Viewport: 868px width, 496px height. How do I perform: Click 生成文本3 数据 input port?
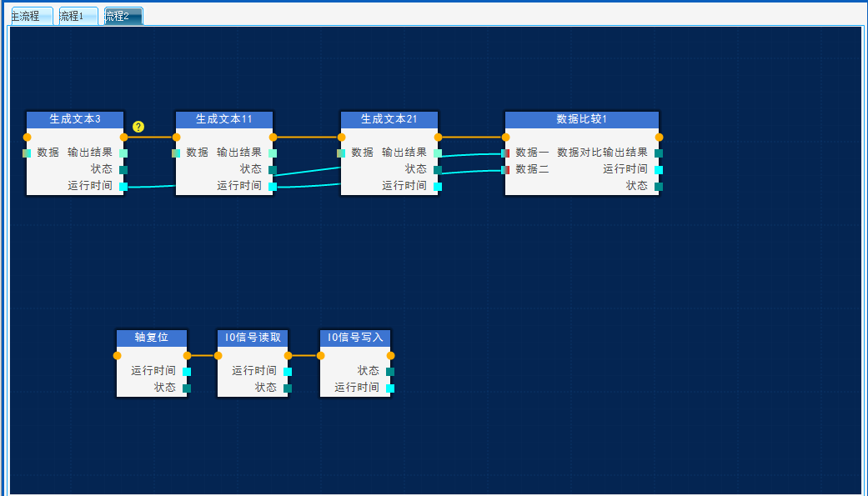tap(27, 153)
